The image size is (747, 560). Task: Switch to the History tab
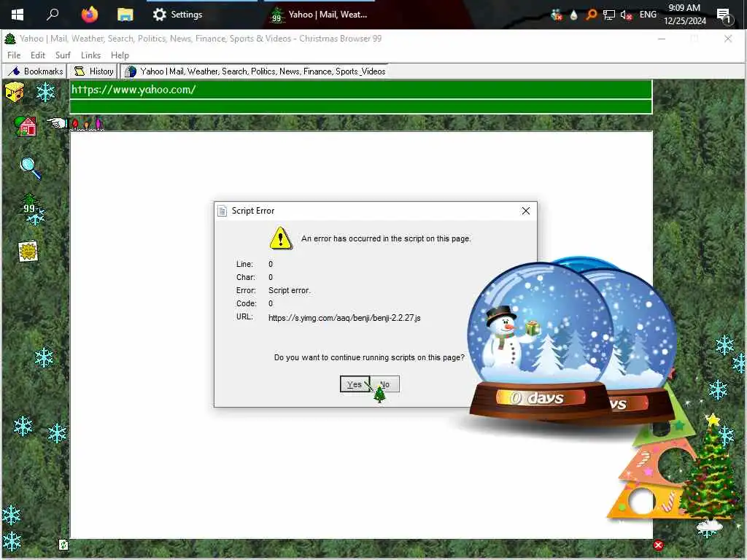[x=93, y=71]
